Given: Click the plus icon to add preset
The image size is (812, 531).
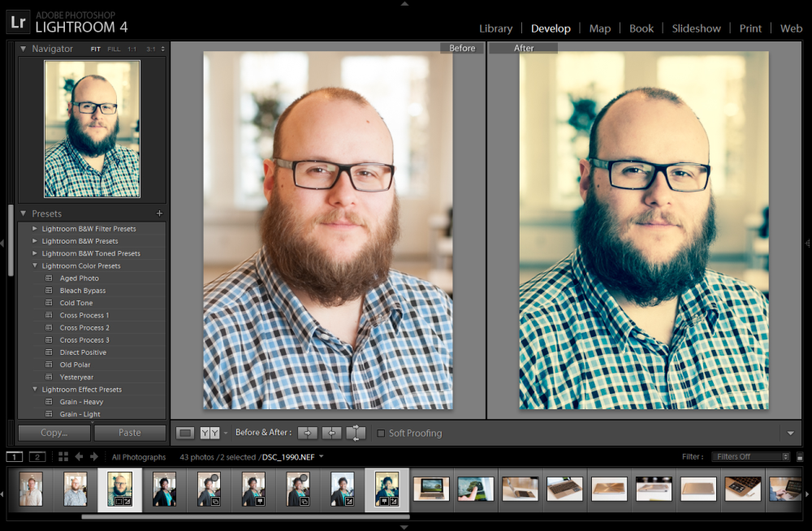Looking at the screenshot, I should coord(159,214).
